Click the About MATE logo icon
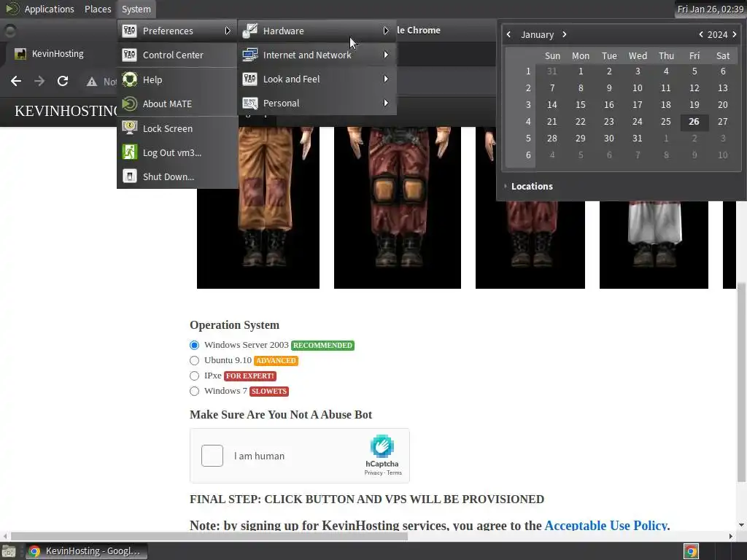This screenshot has width=747, height=560. (130, 104)
